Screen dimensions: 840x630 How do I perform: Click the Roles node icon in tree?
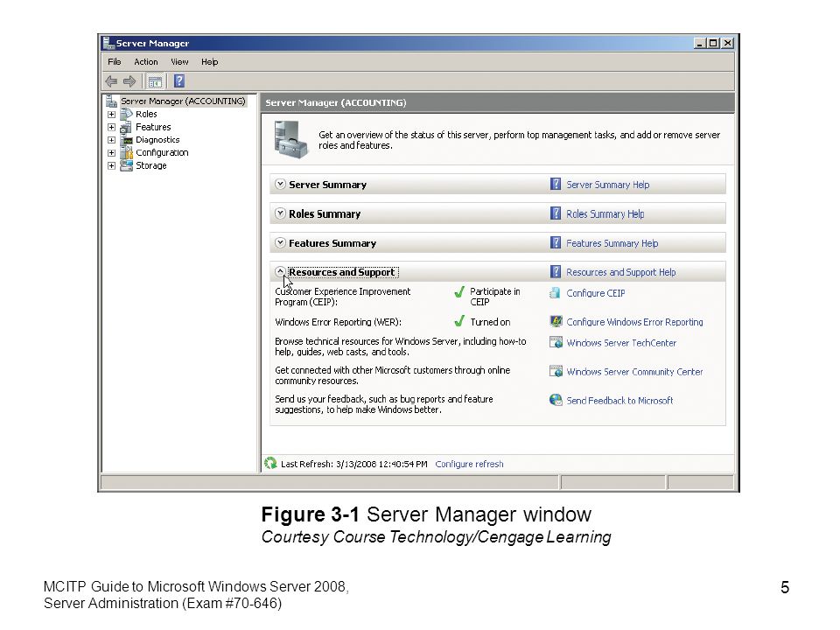click(x=126, y=114)
